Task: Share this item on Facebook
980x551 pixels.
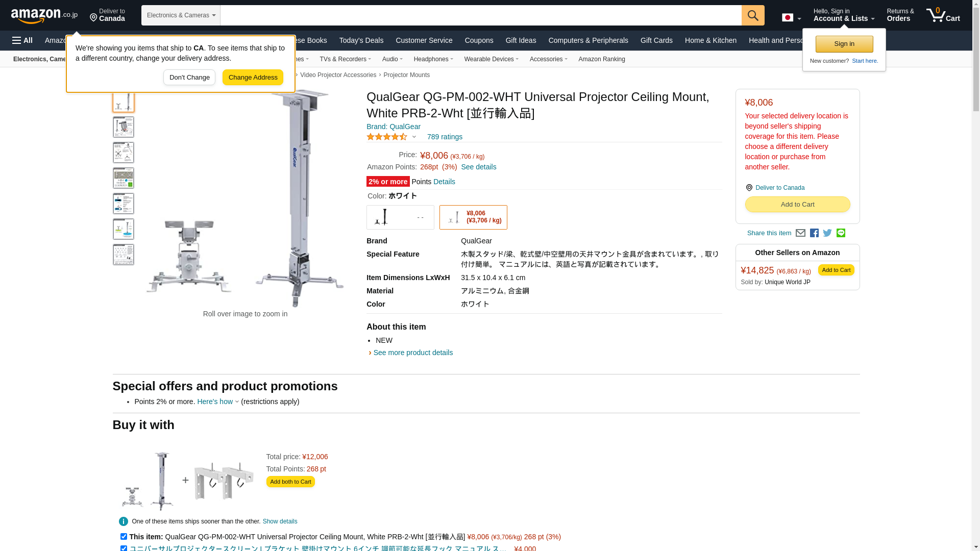Action: (814, 233)
